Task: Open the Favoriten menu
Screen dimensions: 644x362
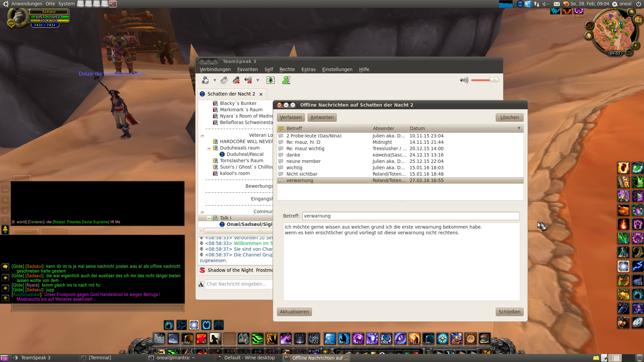Action: 248,69
